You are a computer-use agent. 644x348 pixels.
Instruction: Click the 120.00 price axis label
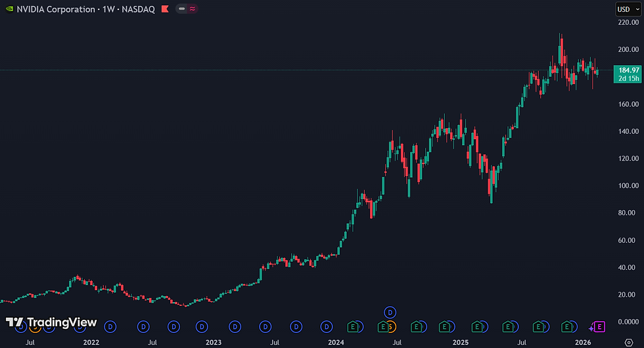pos(628,158)
